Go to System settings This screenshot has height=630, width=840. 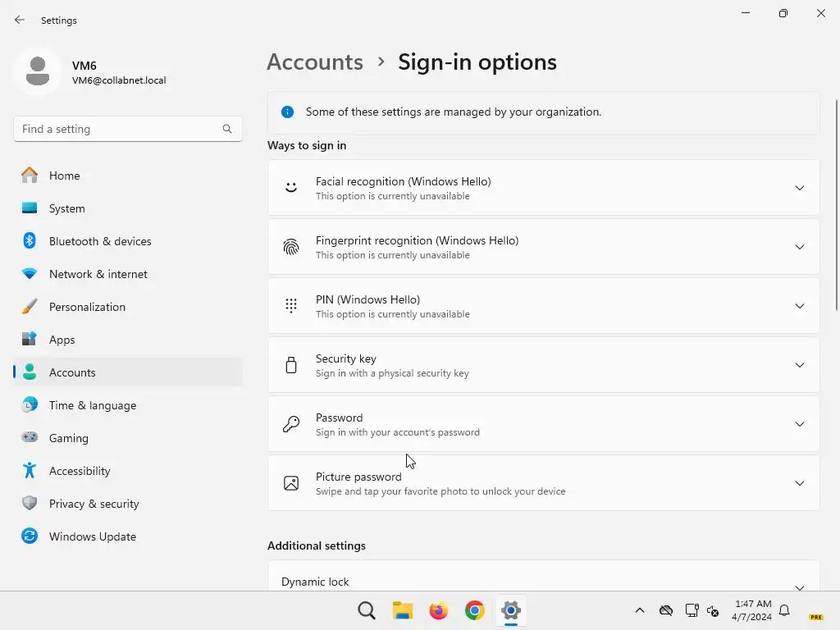click(128, 208)
